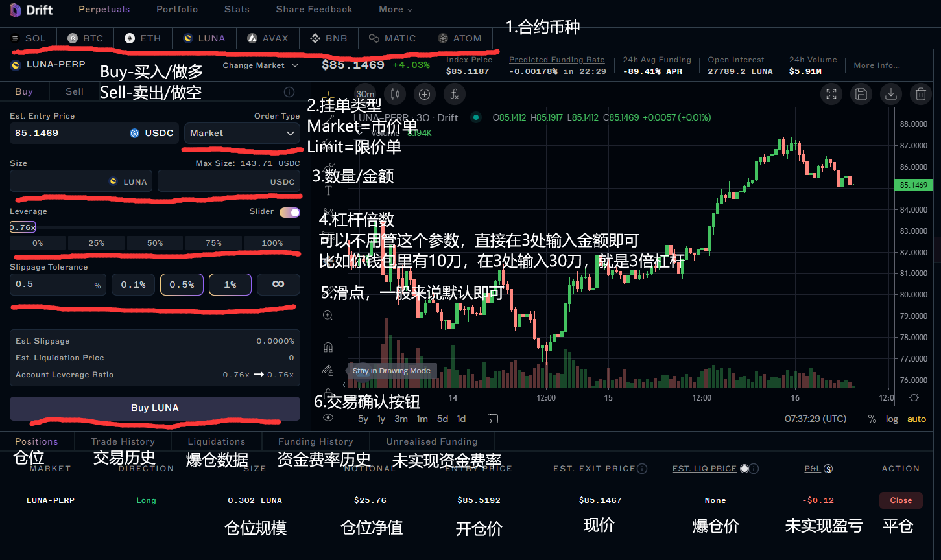
Task: Switch to the Funding History tab
Action: [315, 441]
